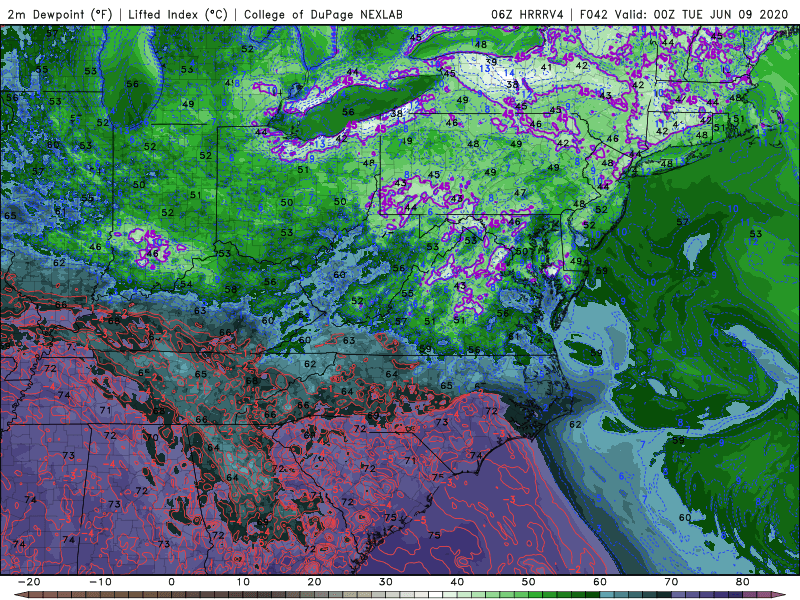
Task: Click the '-10' color scale label
Action: click(100, 582)
